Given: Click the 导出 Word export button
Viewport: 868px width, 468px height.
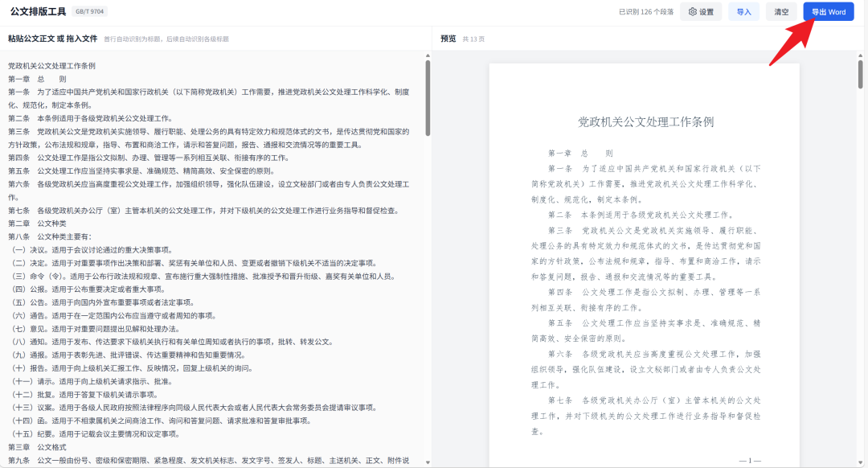Looking at the screenshot, I should 828,11.
